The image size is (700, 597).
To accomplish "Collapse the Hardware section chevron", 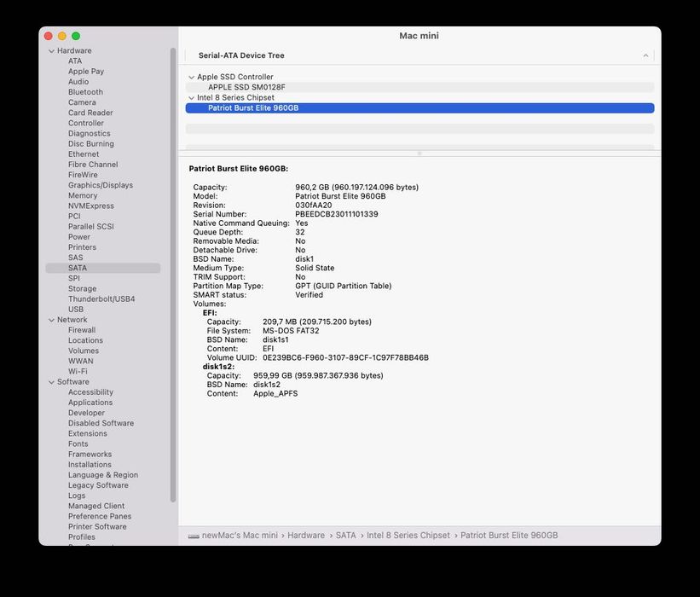I will point(51,51).
